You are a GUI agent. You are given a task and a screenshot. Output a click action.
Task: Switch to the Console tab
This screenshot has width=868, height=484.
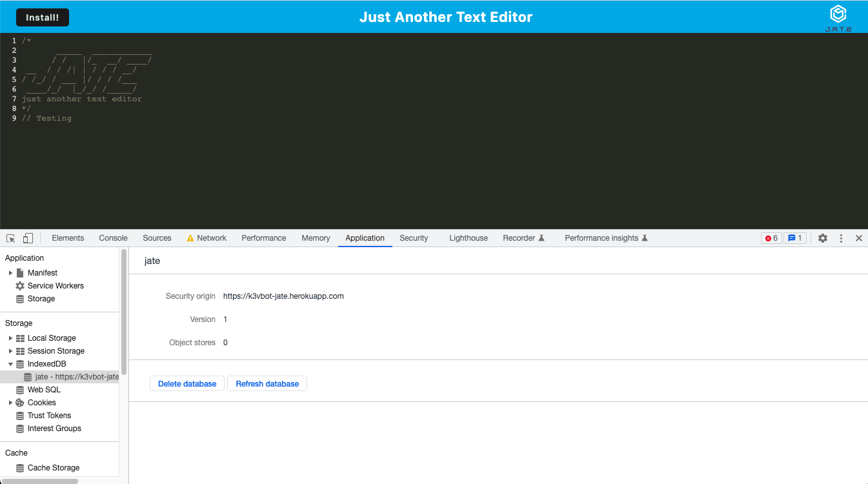(113, 238)
